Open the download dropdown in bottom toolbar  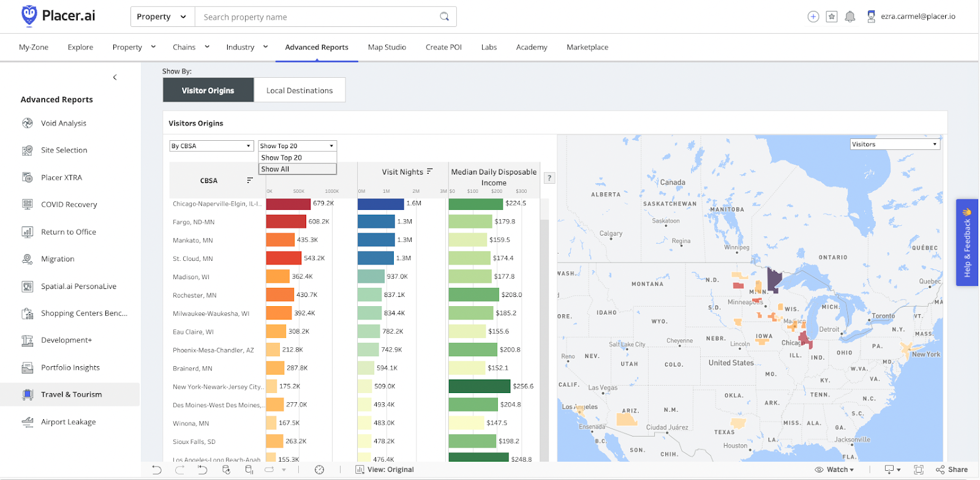[892, 470]
